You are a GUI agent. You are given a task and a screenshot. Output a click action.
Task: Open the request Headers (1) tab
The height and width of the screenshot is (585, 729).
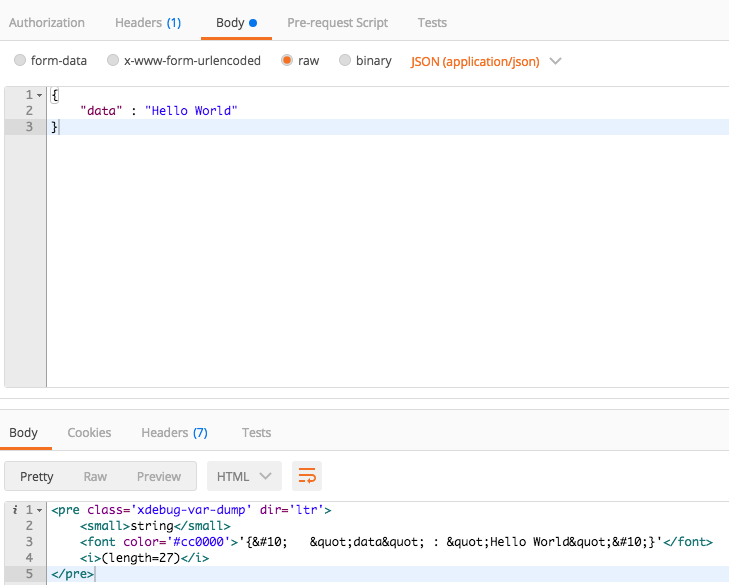pyautogui.click(x=148, y=23)
